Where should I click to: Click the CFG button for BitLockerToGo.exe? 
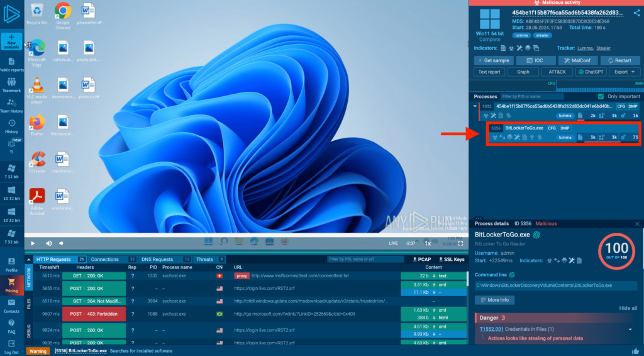552,128
